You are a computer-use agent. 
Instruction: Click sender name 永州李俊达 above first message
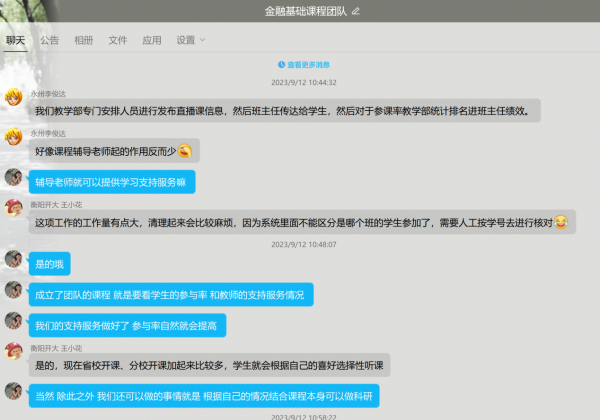pos(50,90)
